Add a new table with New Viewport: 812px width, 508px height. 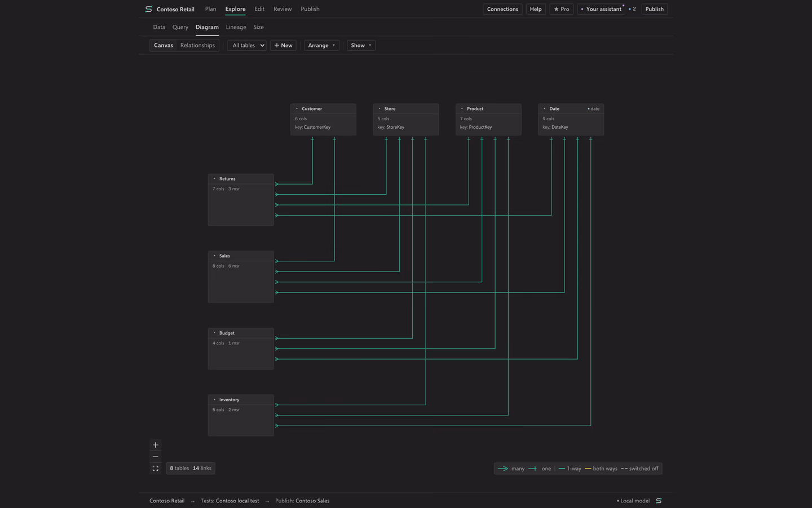click(x=283, y=45)
